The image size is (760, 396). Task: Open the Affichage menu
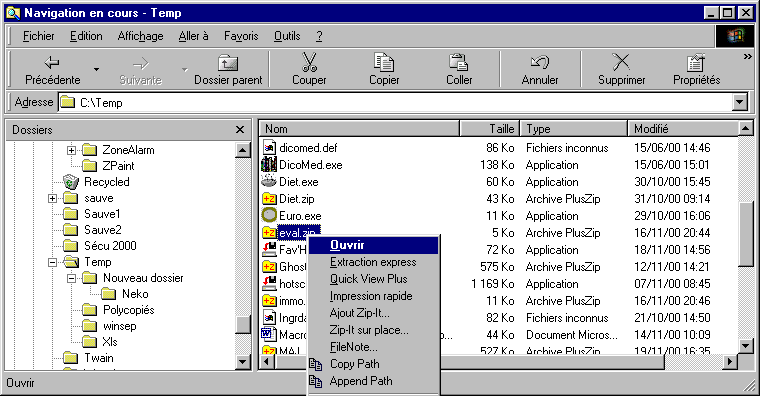[140, 36]
